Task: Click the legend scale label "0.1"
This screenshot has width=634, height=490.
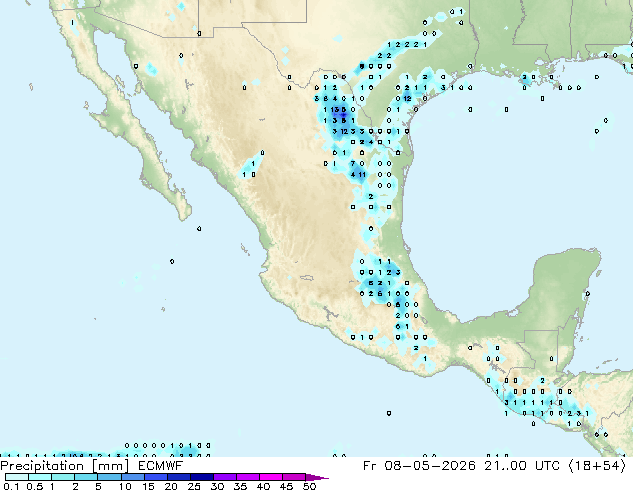Action: click(11, 486)
